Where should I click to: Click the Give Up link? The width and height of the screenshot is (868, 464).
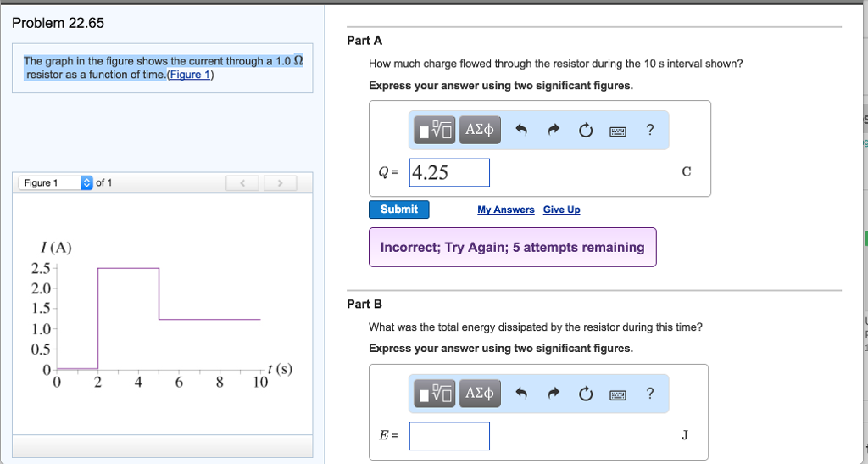click(561, 210)
